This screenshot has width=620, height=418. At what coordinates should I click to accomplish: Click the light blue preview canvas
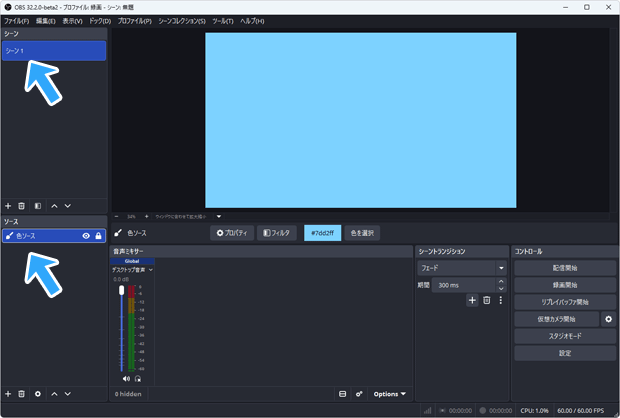[x=361, y=120]
